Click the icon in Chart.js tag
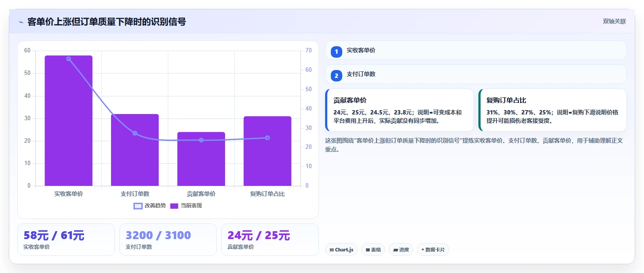644x273 pixels. coord(332,250)
